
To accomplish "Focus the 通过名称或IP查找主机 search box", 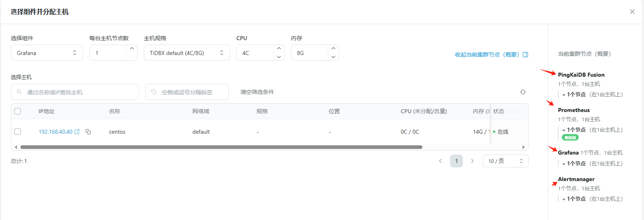I will (75, 92).
